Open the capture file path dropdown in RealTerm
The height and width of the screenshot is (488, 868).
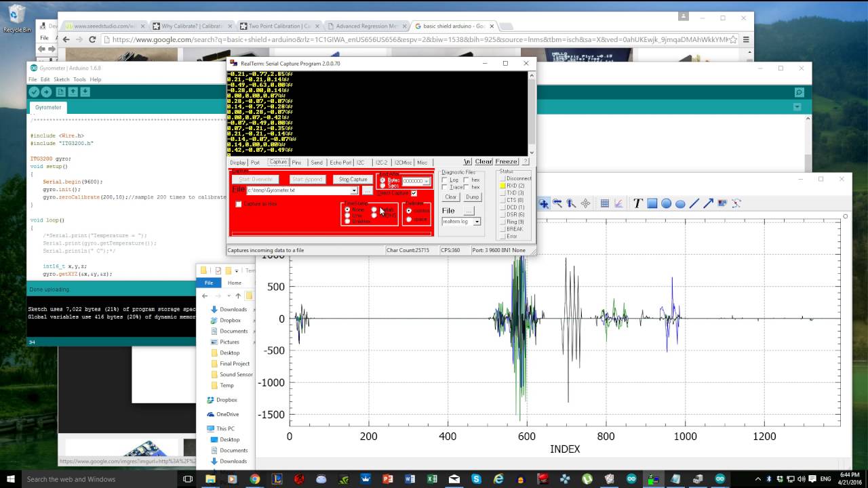pos(354,190)
